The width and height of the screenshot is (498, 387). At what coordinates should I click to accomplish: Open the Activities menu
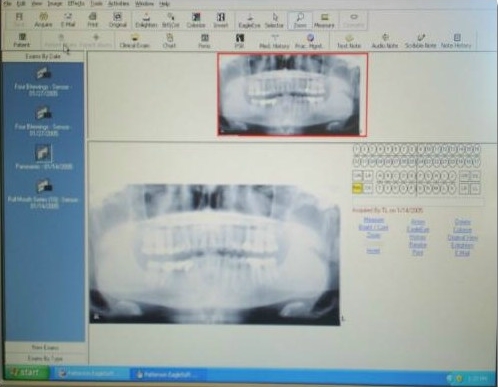point(118,4)
